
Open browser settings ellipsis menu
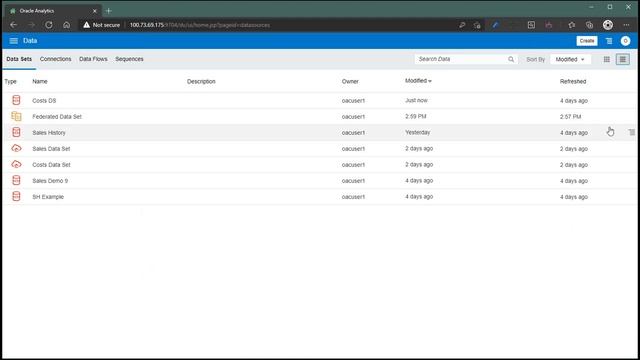pos(626,25)
